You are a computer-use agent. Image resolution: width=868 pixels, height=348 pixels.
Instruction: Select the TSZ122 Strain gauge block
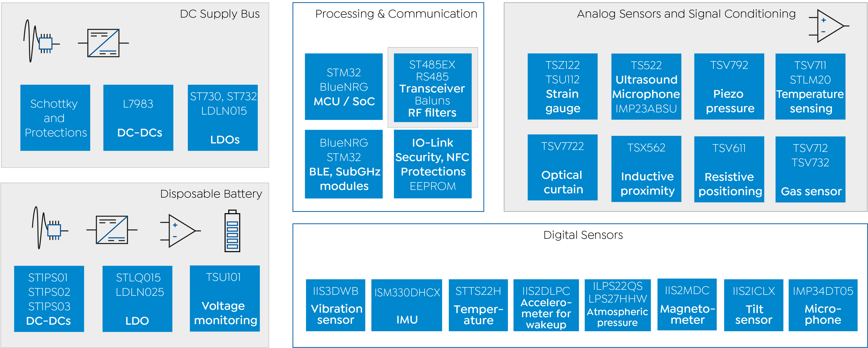(x=562, y=86)
